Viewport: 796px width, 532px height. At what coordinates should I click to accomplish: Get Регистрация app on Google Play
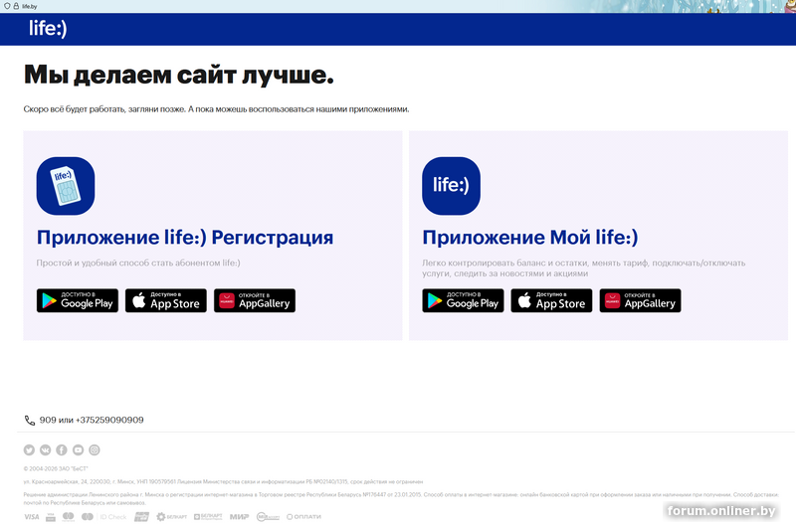(78, 300)
